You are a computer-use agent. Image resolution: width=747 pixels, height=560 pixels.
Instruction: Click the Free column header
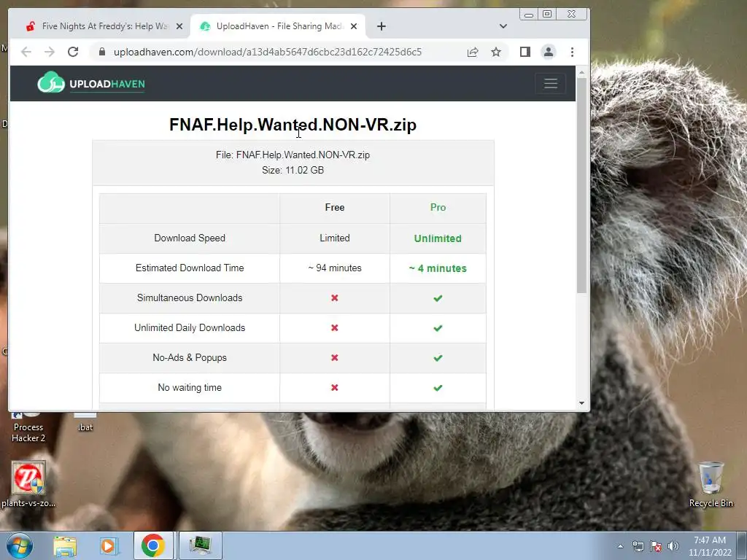click(334, 207)
